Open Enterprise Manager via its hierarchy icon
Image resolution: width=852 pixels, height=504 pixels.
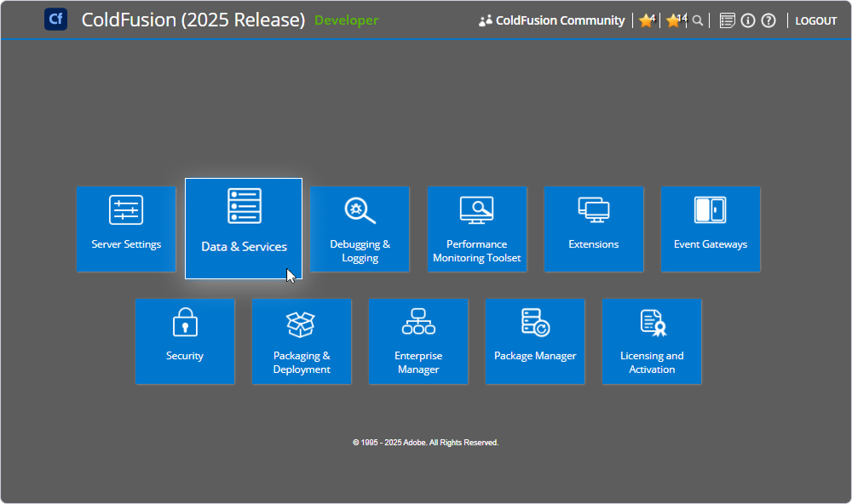[x=418, y=322]
